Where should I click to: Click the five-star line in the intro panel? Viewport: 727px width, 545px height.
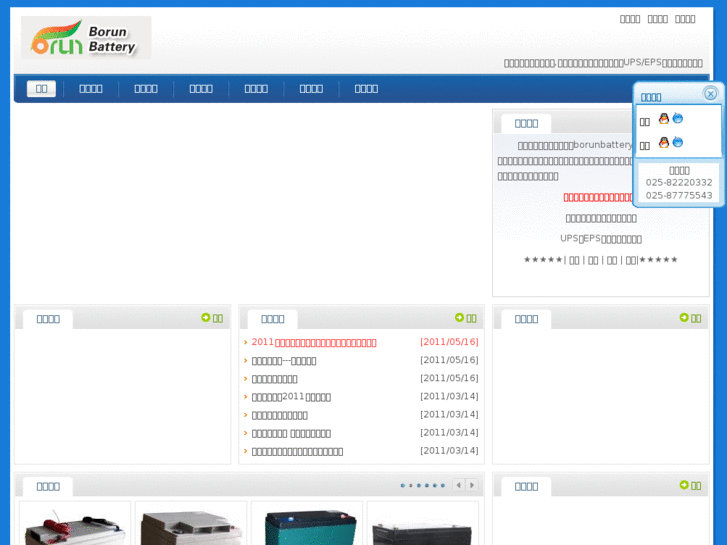[x=601, y=260]
